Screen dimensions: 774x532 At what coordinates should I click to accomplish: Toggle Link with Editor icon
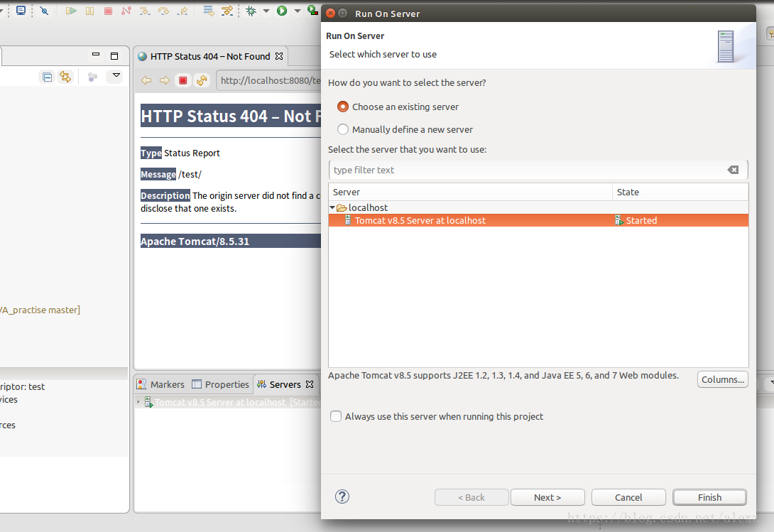coord(65,77)
